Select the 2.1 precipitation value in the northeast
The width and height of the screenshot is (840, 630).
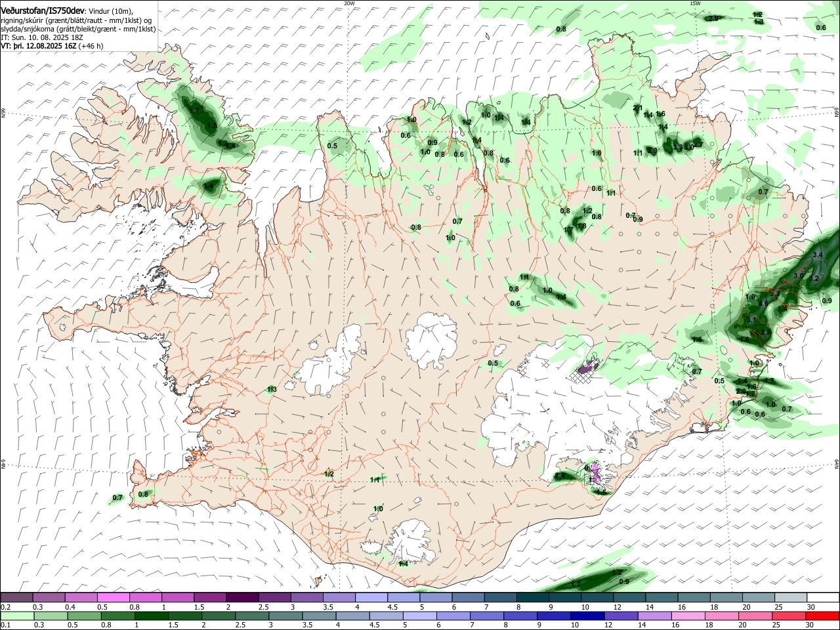pyautogui.click(x=638, y=108)
